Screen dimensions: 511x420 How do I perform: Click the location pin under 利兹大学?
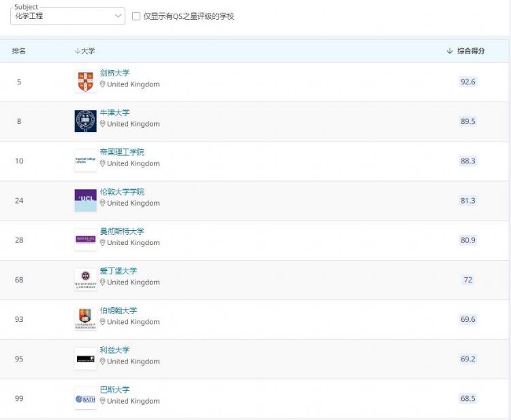102,361
